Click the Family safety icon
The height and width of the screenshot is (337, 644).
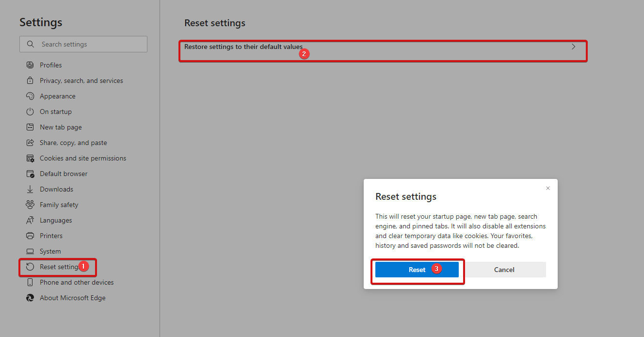[x=30, y=204]
